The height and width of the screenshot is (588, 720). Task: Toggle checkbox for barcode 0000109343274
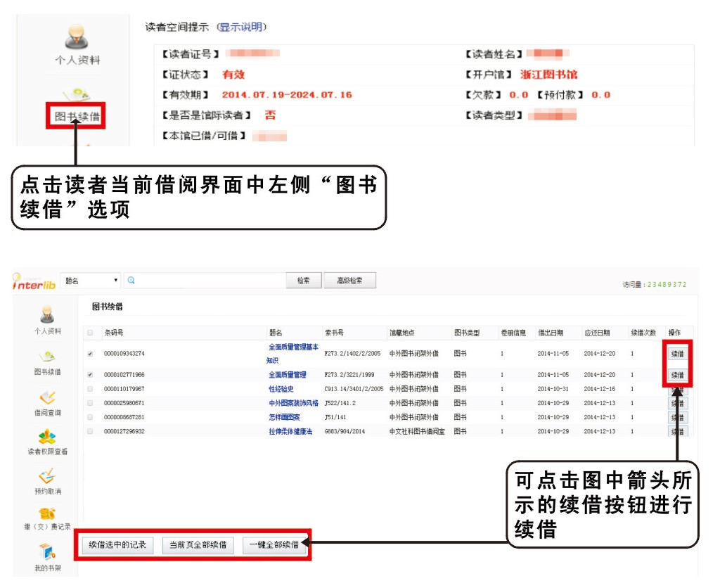click(89, 354)
